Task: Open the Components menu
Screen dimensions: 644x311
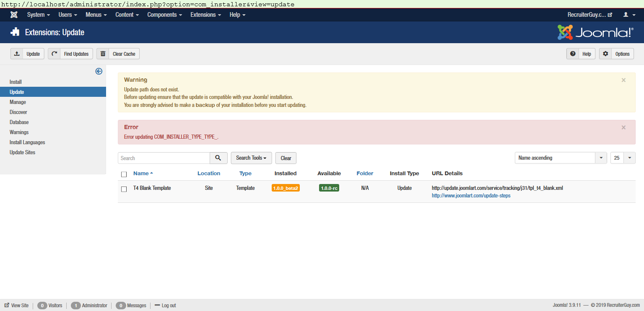Action: pyautogui.click(x=164, y=15)
